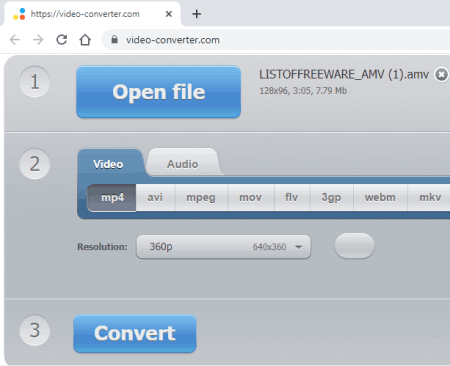Select mp4 output format
The image size is (450, 366).
tap(112, 197)
